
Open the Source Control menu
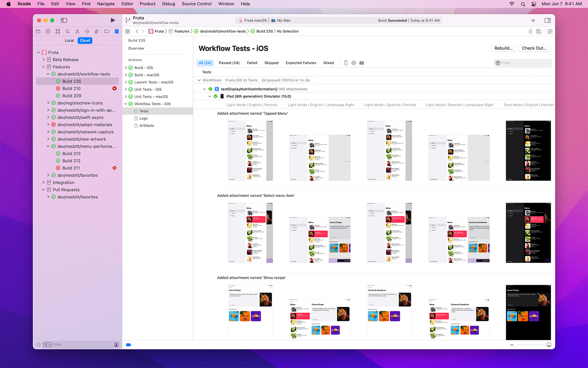[197, 4]
